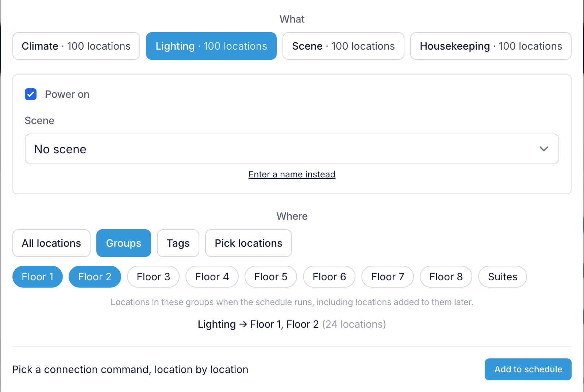Image resolution: width=584 pixels, height=392 pixels.
Task: Enable the Floor 5 group chip
Action: tap(271, 277)
